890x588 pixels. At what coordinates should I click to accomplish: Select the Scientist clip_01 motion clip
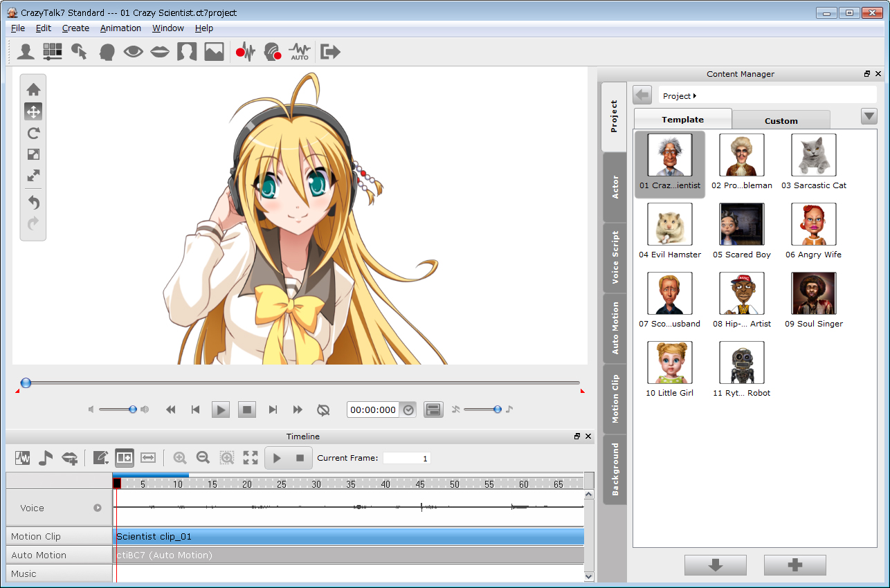tap(349, 536)
